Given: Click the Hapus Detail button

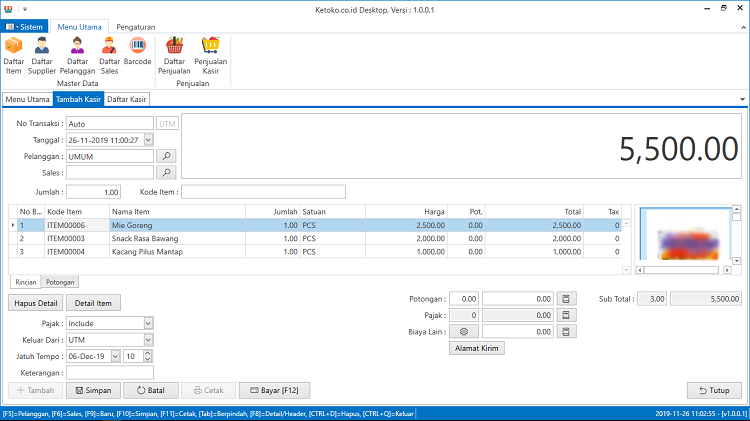Looking at the screenshot, I should coord(35,303).
